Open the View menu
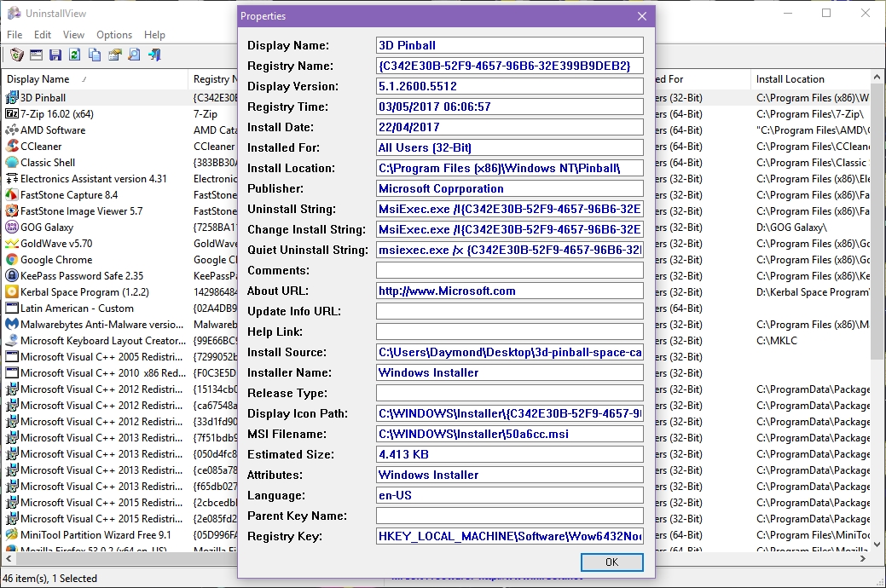The image size is (886, 588). click(73, 35)
